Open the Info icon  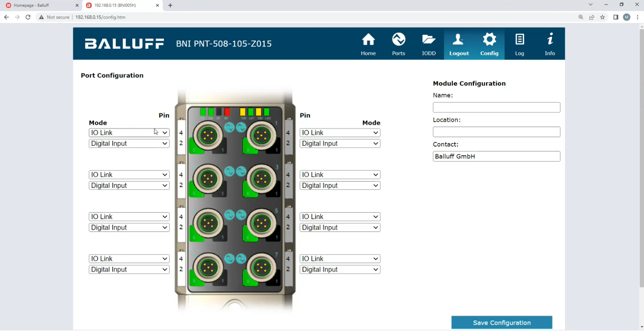(550, 40)
